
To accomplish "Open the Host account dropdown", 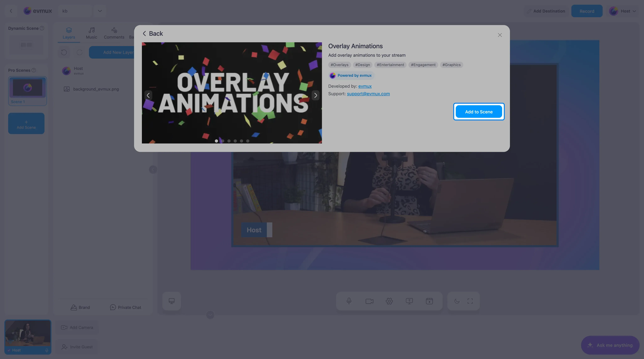I will (623, 11).
